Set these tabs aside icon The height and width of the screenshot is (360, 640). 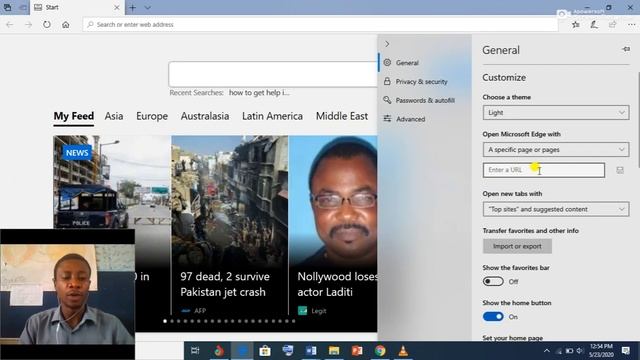tap(23, 7)
